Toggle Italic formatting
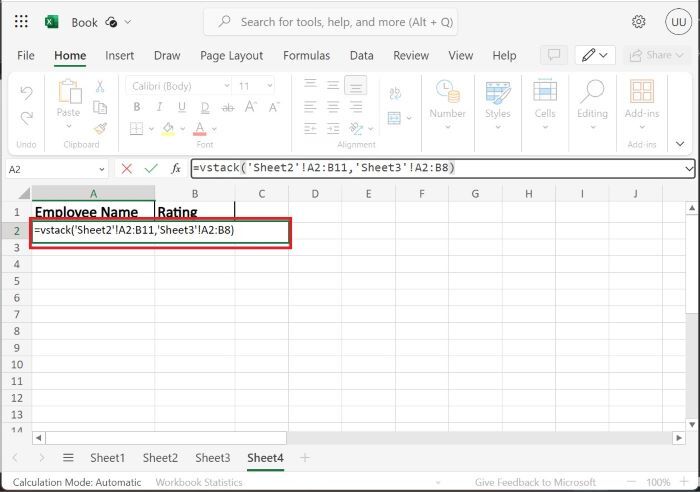 (159, 107)
